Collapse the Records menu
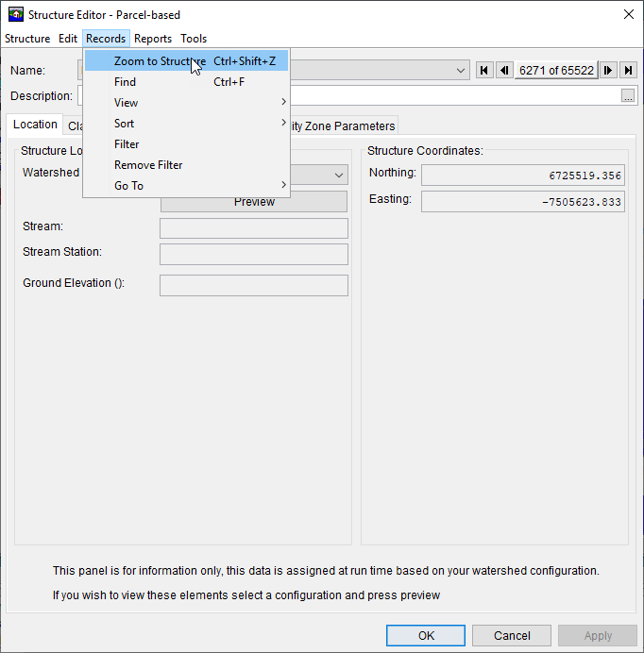The image size is (644, 653). point(106,39)
